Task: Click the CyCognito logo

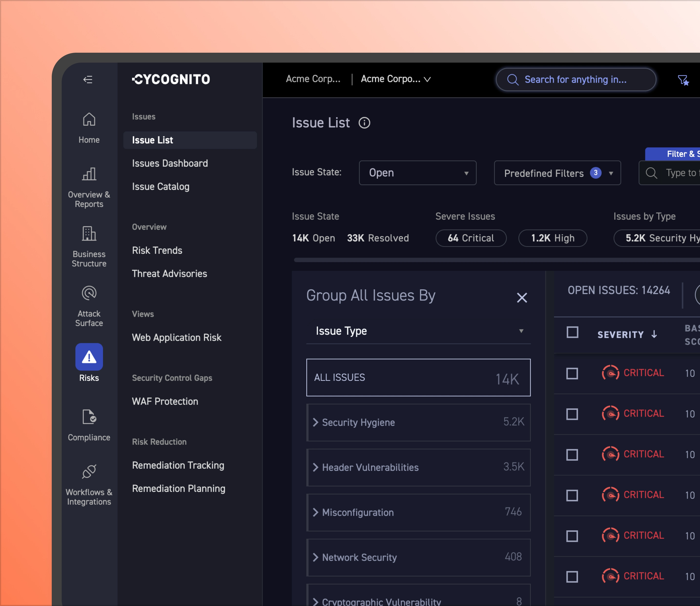Action: pyautogui.click(x=171, y=80)
